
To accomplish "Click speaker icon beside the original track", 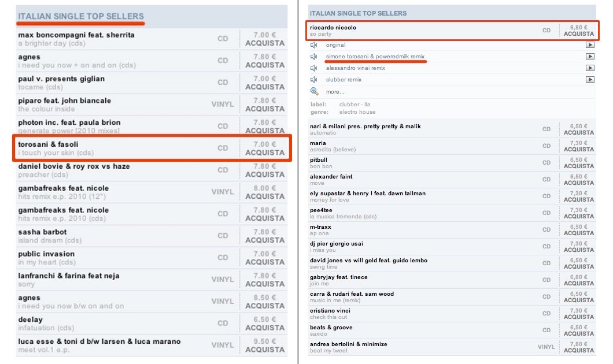I will click(x=314, y=45).
